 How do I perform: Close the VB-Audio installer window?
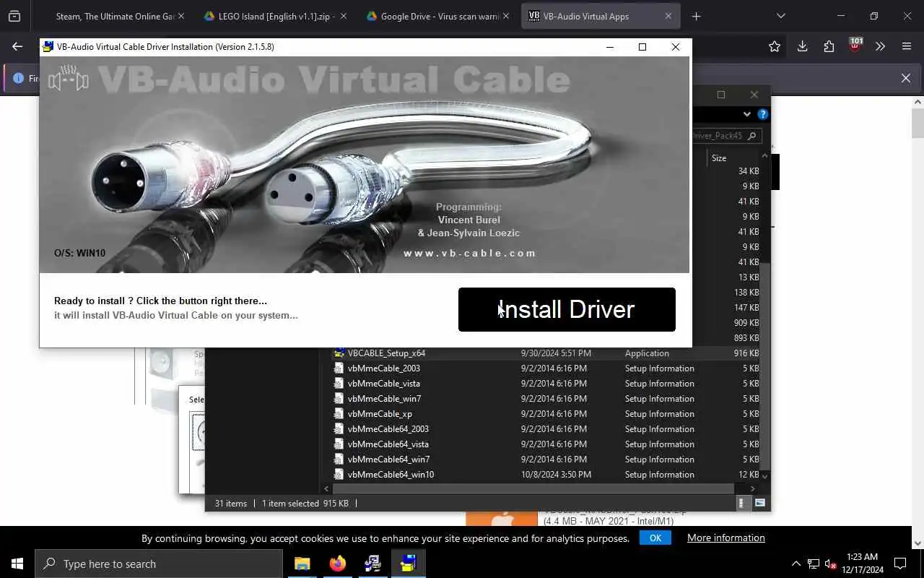676,47
